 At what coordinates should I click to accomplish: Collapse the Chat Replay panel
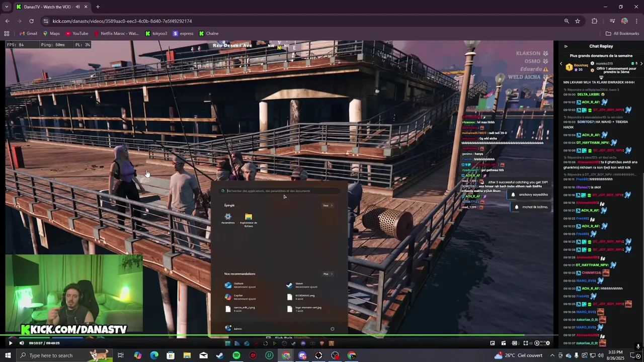pos(566,46)
